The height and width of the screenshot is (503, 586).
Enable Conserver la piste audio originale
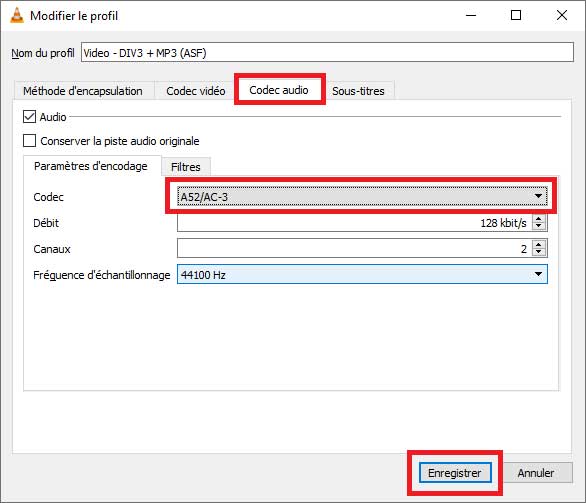tap(30, 141)
